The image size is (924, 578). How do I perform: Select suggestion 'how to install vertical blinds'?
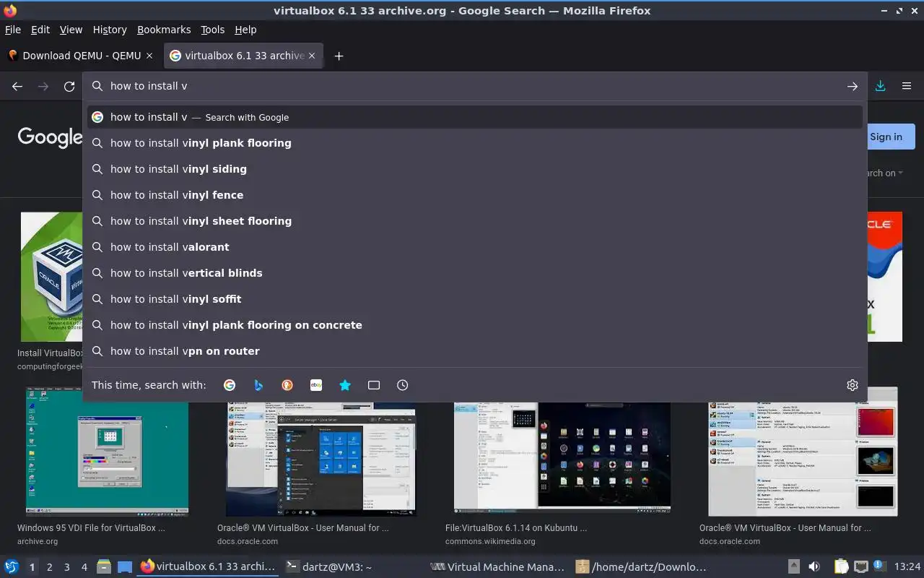tap(475, 273)
